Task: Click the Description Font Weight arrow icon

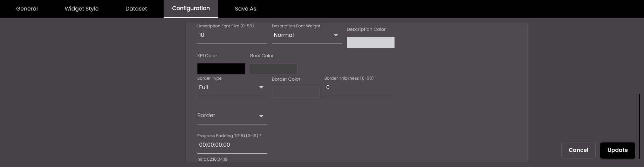Action: coord(336,35)
